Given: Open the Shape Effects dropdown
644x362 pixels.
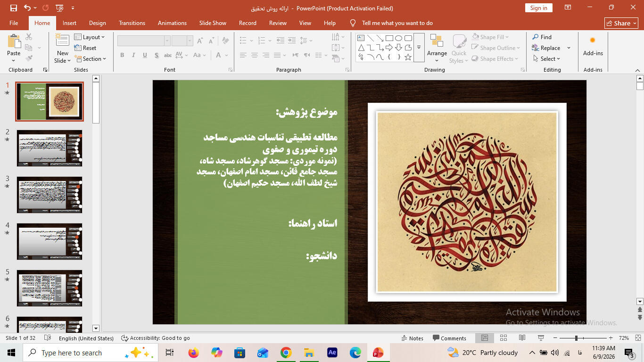Looking at the screenshot, I should pos(495,58).
